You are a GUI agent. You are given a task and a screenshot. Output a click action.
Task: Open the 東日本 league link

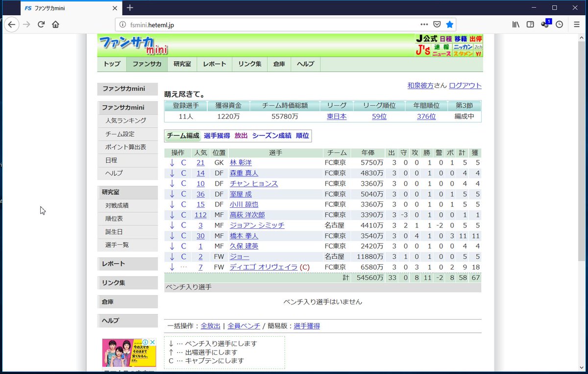pos(337,117)
